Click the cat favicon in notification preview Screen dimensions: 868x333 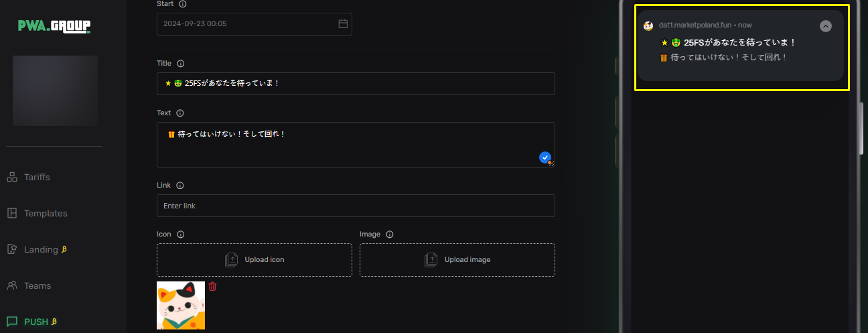pyautogui.click(x=648, y=25)
